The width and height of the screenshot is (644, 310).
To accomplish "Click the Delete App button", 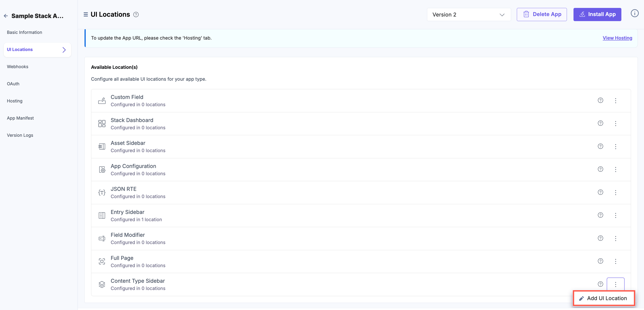I will pos(542,14).
